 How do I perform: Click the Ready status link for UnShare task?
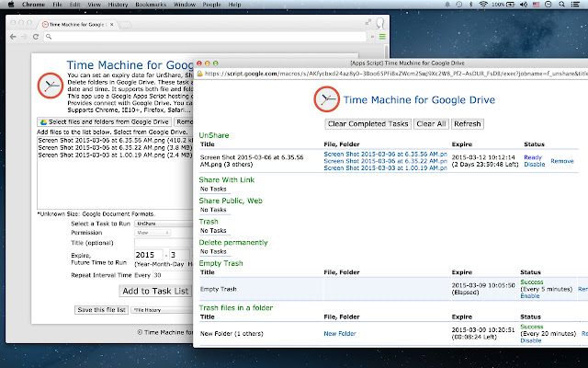533,157
